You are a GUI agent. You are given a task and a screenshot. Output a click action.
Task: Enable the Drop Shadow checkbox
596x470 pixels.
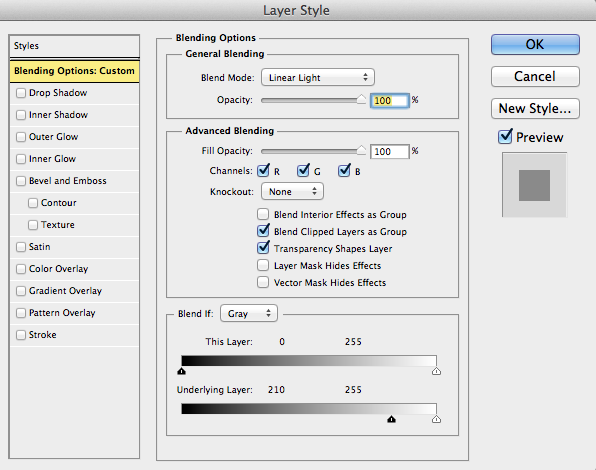[21, 93]
